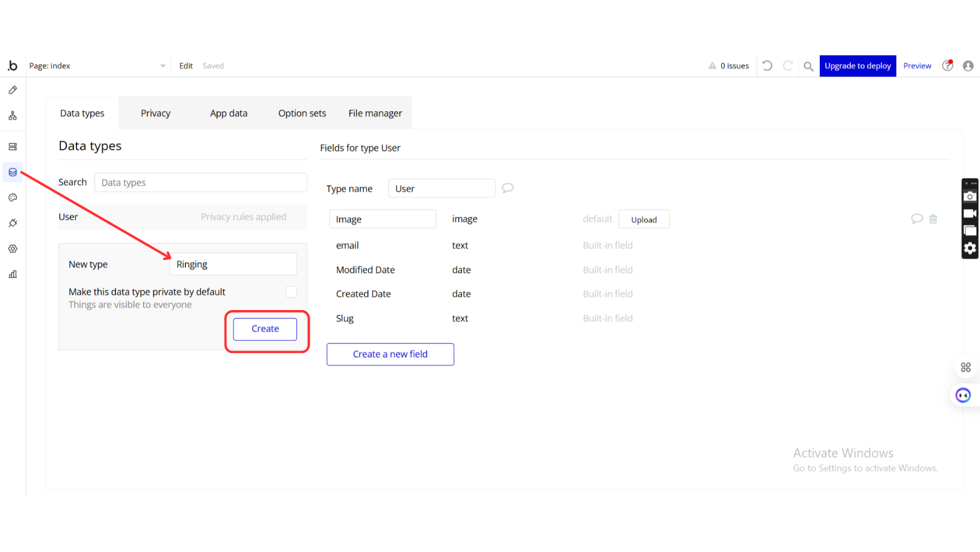Toggle 'Make this data type private' checkbox
The width and height of the screenshot is (980, 552).
pyautogui.click(x=291, y=292)
